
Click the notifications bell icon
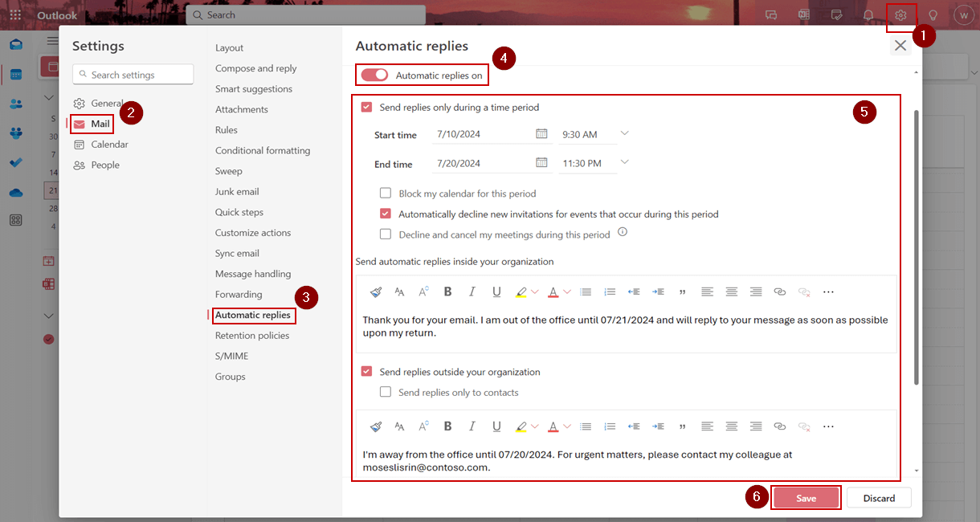tap(868, 15)
